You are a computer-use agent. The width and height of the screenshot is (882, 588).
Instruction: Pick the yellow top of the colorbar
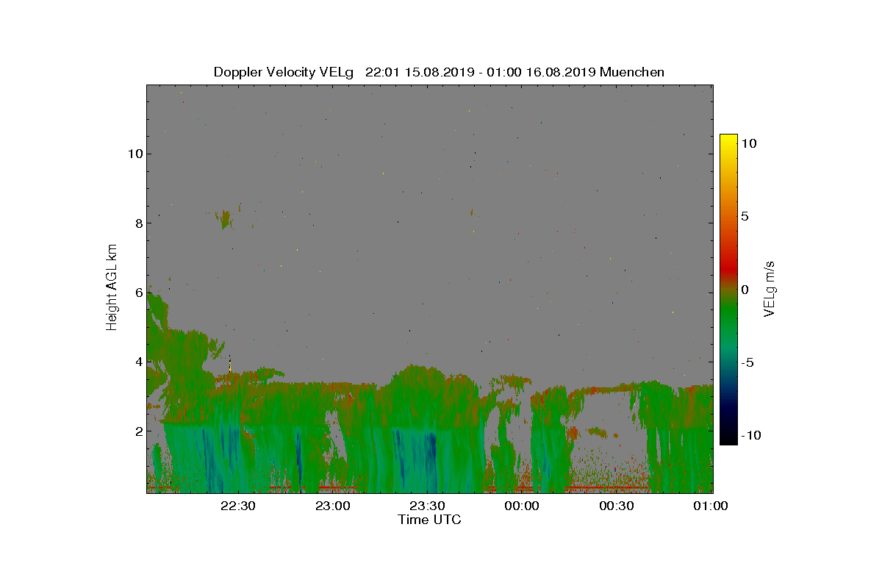coord(728,140)
